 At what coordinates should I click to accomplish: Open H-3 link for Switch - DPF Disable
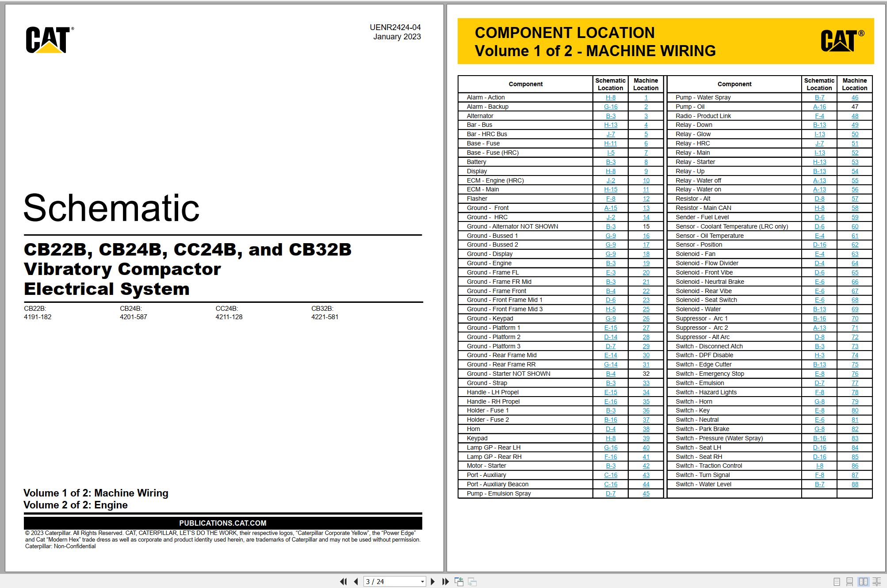819,355
